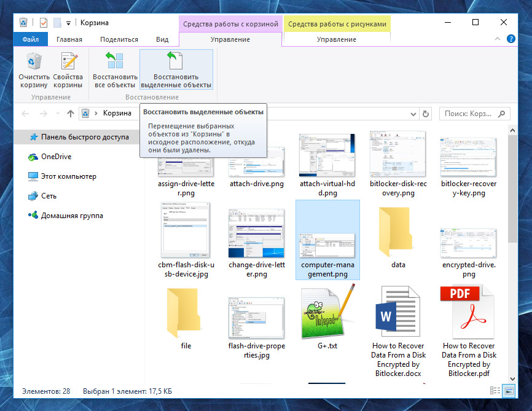
Task: Refresh the folder view
Action: pyautogui.click(x=426, y=114)
